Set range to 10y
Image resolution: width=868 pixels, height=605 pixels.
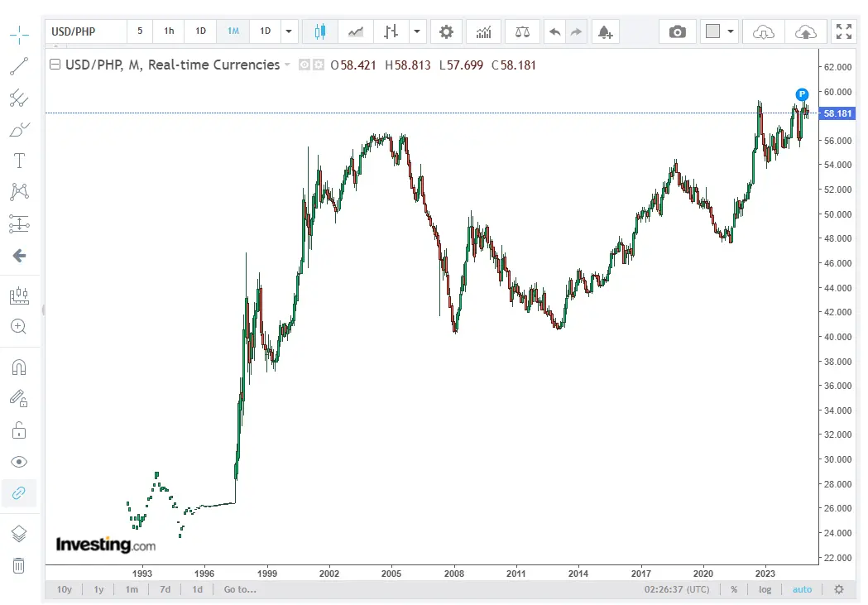point(65,589)
